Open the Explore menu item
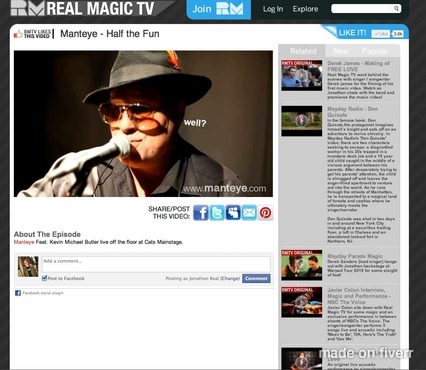The height and width of the screenshot is (370, 426). point(305,9)
